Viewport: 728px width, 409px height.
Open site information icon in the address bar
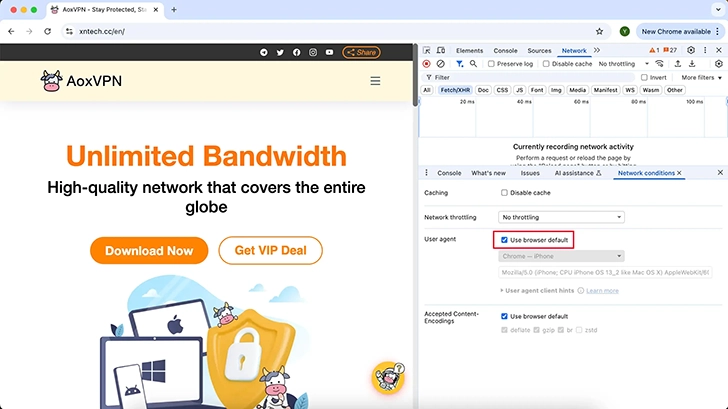point(69,32)
